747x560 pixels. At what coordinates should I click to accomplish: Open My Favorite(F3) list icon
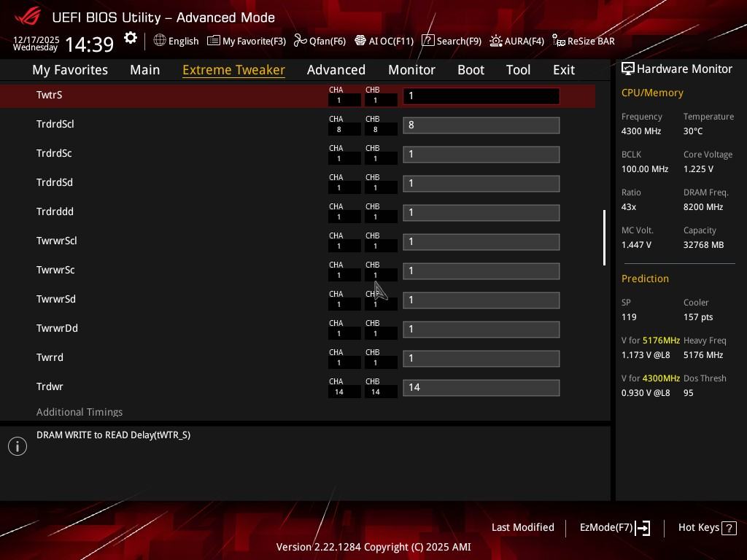(x=214, y=41)
